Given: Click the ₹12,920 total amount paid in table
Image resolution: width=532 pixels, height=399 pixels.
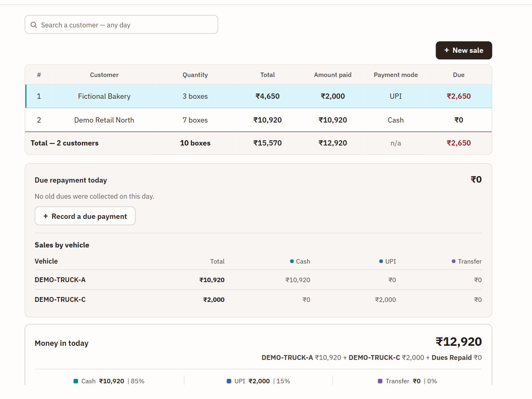Looking at the screenshot, I should tap(333, 143).
